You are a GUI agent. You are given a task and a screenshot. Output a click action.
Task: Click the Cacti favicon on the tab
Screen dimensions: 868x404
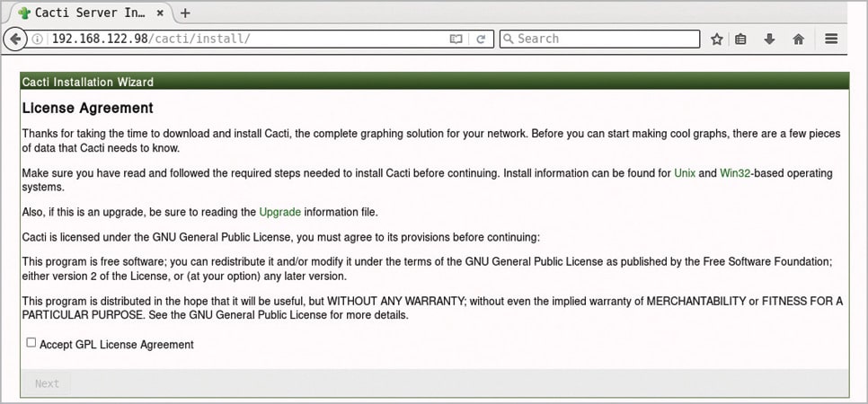point(23,13)
